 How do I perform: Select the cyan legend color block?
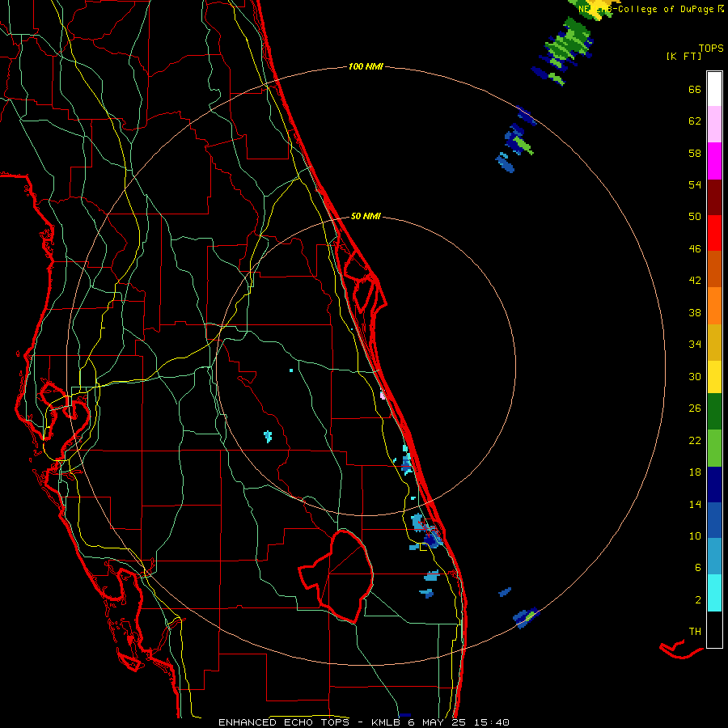[x=714, y=593]
